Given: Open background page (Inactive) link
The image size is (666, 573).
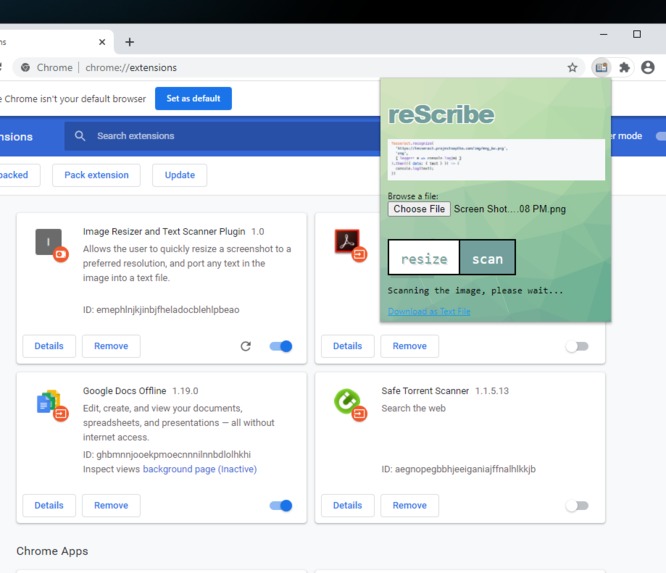Looking at the screenshot, I should 200,469.
